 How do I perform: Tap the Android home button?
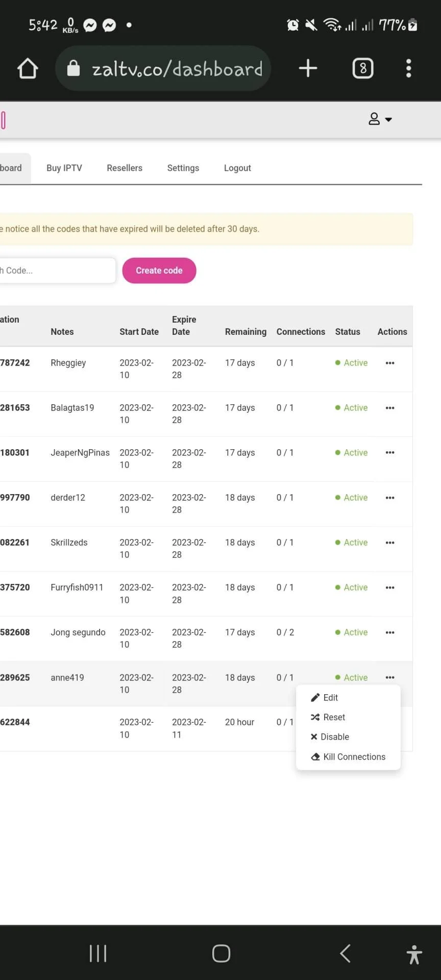point(221,953)
